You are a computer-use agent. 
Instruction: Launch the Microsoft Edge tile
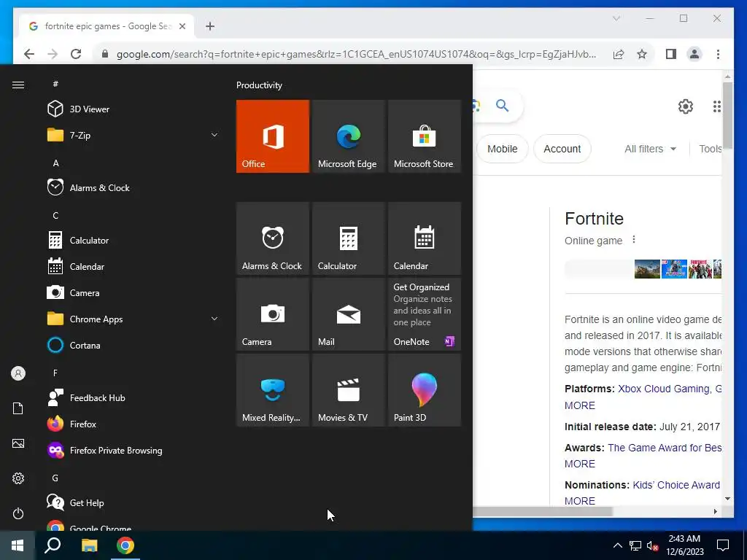point(348,136)
